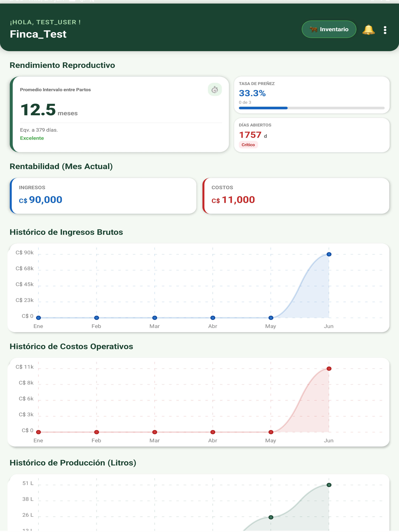Image resolution: width=399 pixels, height=532 pixels.
Task: Click the "C$ 6k" axis label
Action: (x=26, y=399)
